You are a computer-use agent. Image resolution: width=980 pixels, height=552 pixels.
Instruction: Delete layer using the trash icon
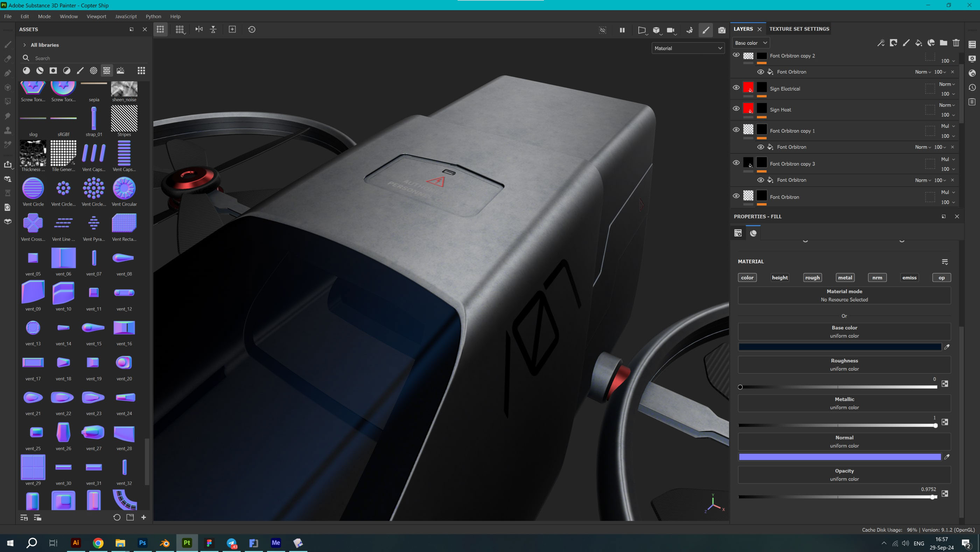[x=956, y=43]
